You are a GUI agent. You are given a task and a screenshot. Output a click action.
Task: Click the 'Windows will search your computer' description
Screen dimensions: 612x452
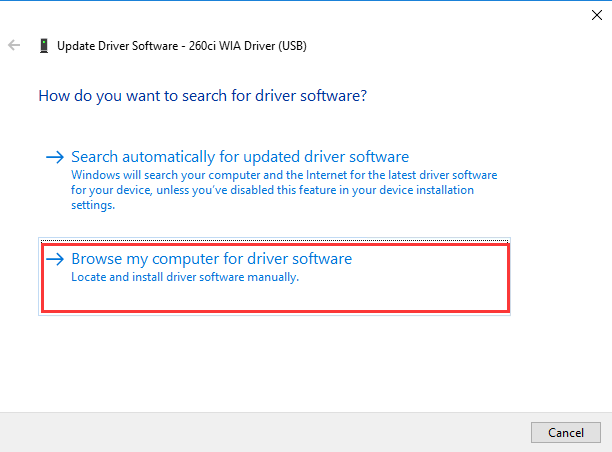[x=284, y=190]
